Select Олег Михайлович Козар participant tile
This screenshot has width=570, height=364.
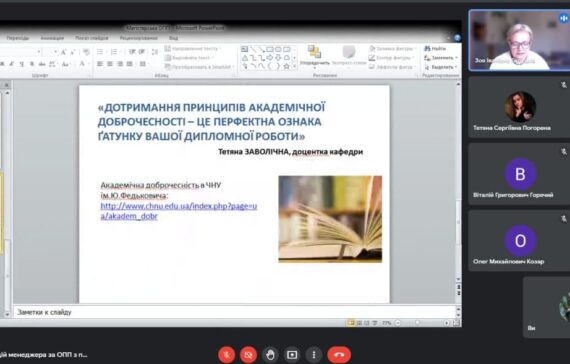[519, 241]
